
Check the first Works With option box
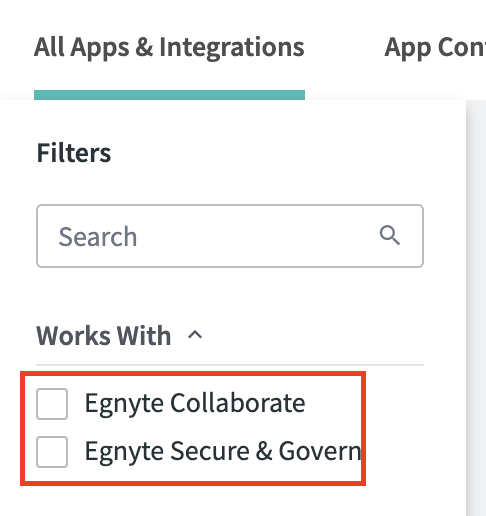(52, 404)
